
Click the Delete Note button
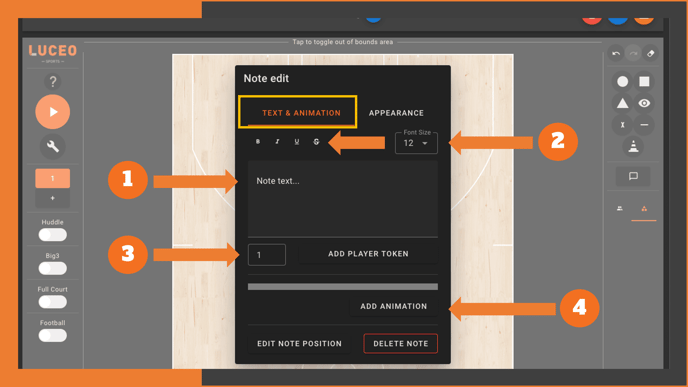pyautogui.click(x=401, y=344)
